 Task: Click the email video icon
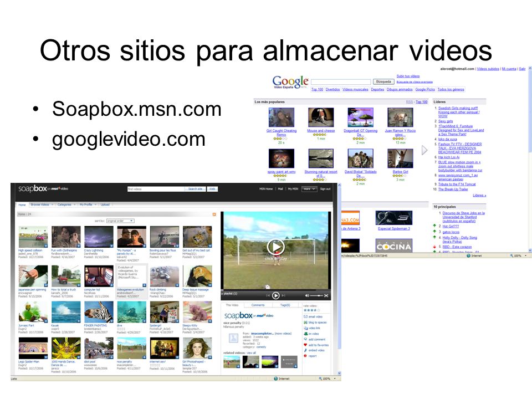pyautogui.click(x=305, y=316)
